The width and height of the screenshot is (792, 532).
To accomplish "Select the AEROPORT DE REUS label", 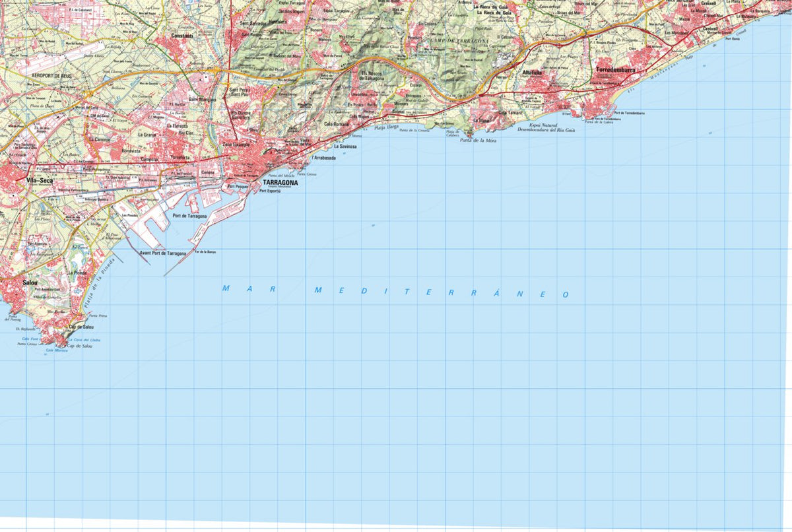I will [51, 74].
